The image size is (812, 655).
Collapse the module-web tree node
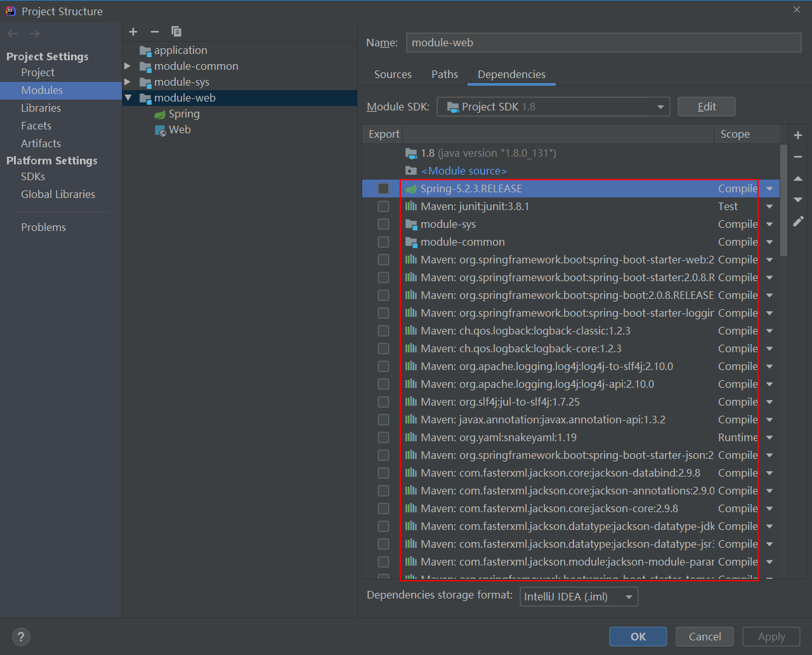point(128,98)
